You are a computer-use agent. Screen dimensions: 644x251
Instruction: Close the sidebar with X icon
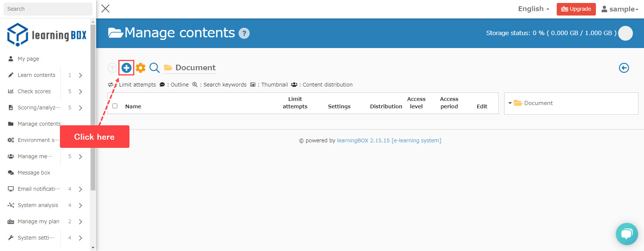[105, 9]
